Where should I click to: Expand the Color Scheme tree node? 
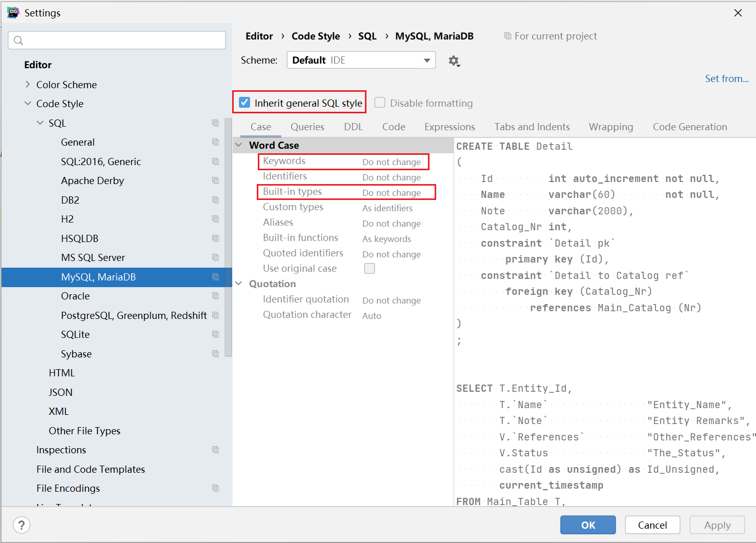(x=28, y=85)
